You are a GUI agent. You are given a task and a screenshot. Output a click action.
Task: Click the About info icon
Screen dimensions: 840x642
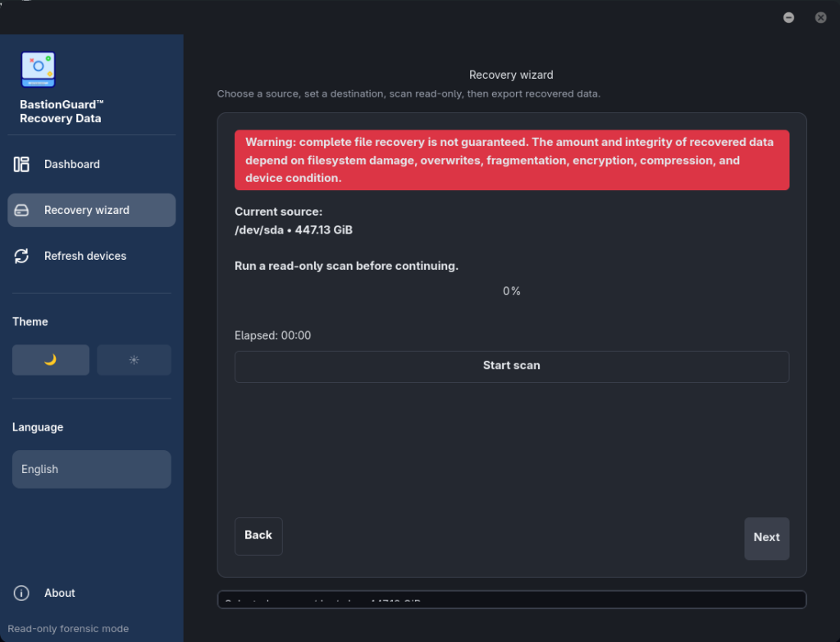tap(21, 593)
